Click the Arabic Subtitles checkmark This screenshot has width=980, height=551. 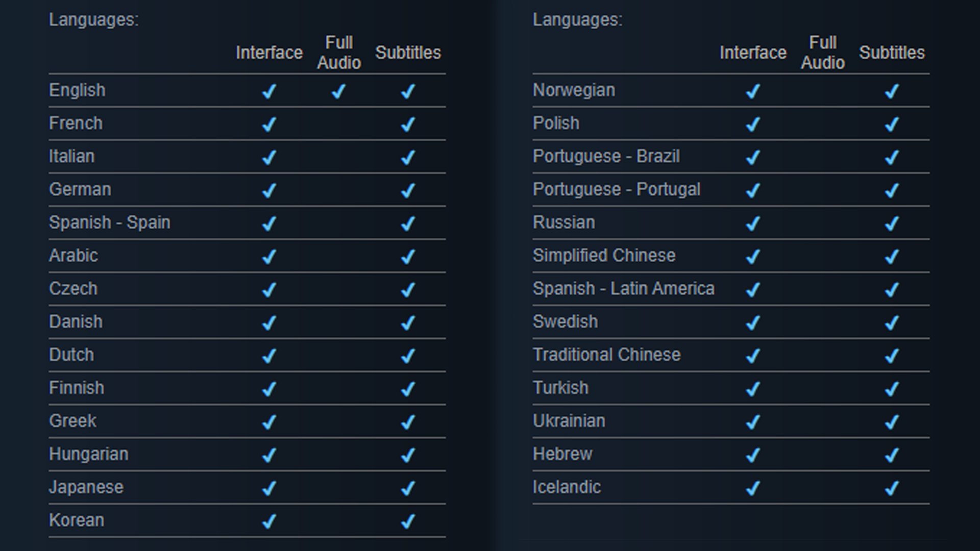tap(407, 256)
